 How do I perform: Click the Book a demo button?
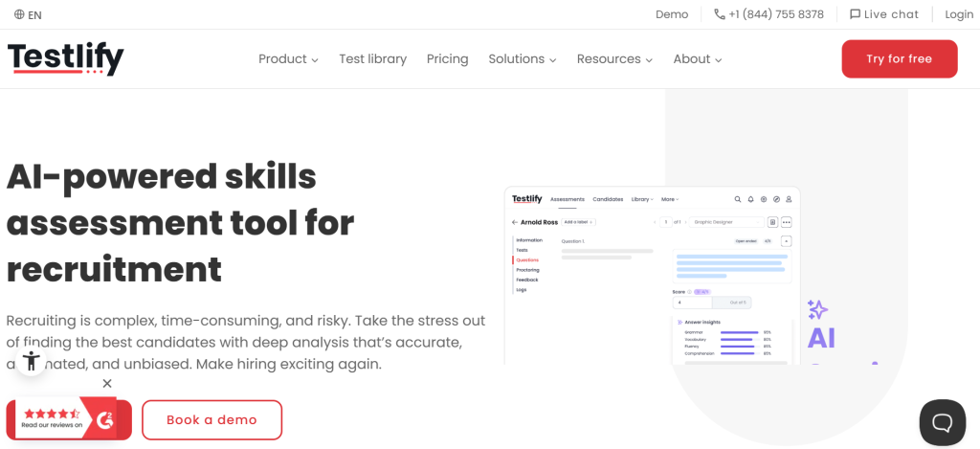[x=212, y=419]
